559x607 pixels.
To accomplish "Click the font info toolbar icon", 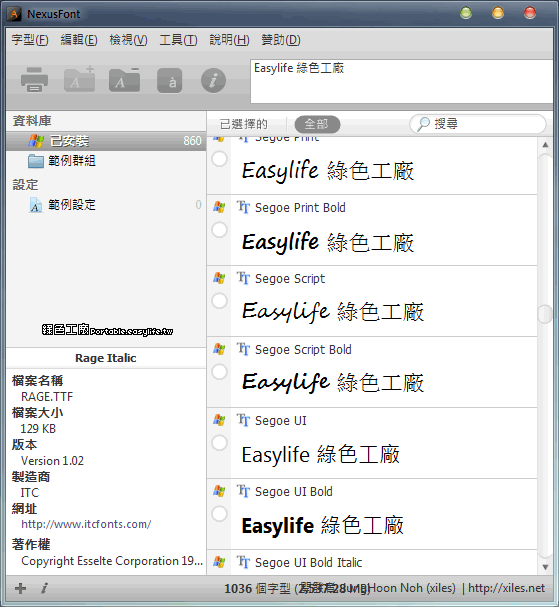I will pos(213,81).
